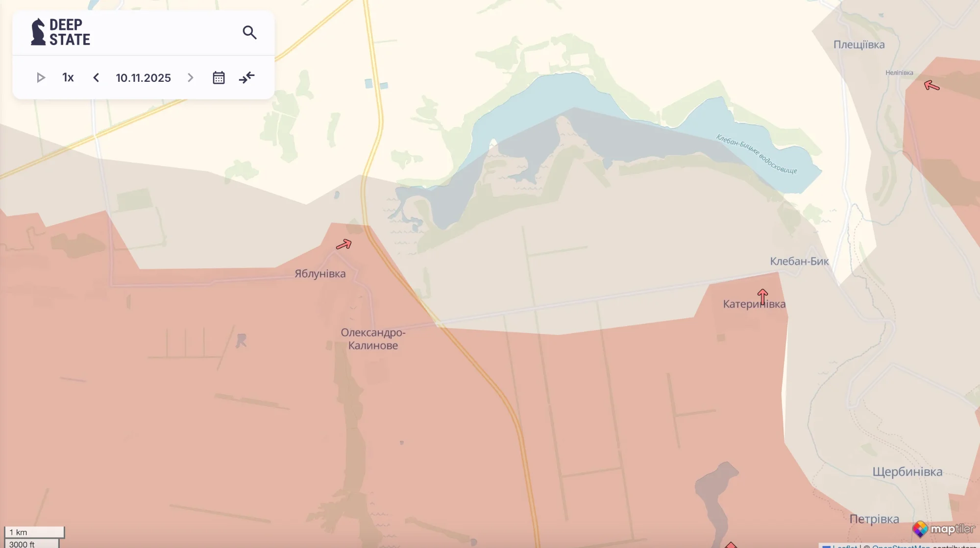Start timeline playback with the play button

point(41,77)
